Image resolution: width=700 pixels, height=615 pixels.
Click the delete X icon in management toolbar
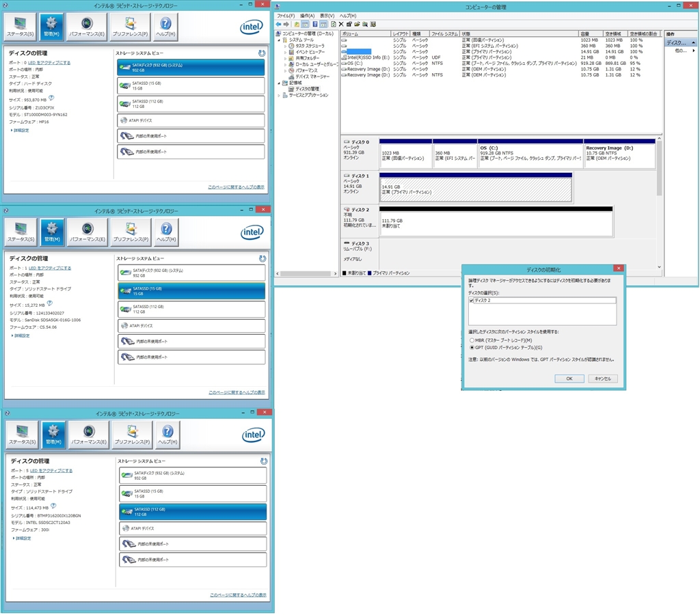[x=341, y=24]
